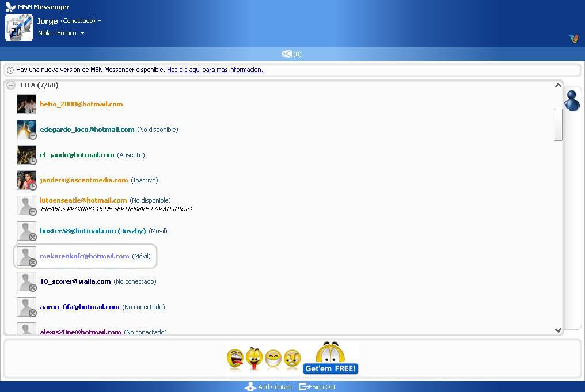Click the large peeking smiley above Get'em FREE
Viewport: 585px width, 392px height.
click(330, 352)
